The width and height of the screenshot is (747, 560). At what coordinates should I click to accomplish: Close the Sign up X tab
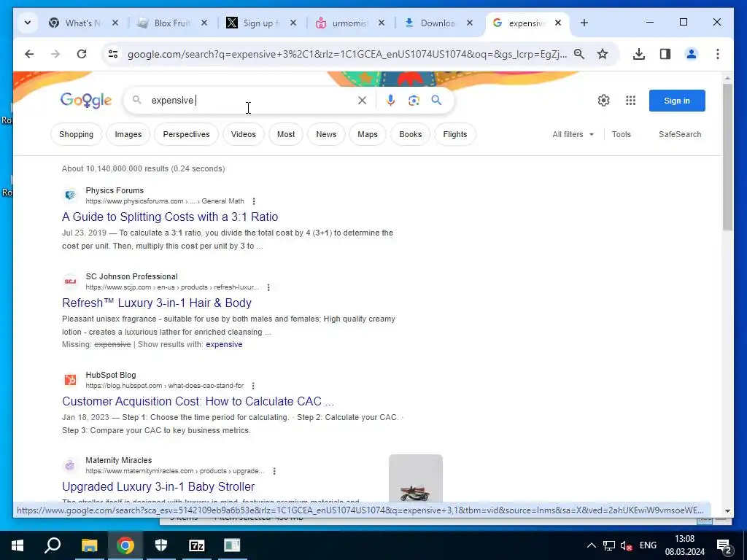click(x=293, y=23)
